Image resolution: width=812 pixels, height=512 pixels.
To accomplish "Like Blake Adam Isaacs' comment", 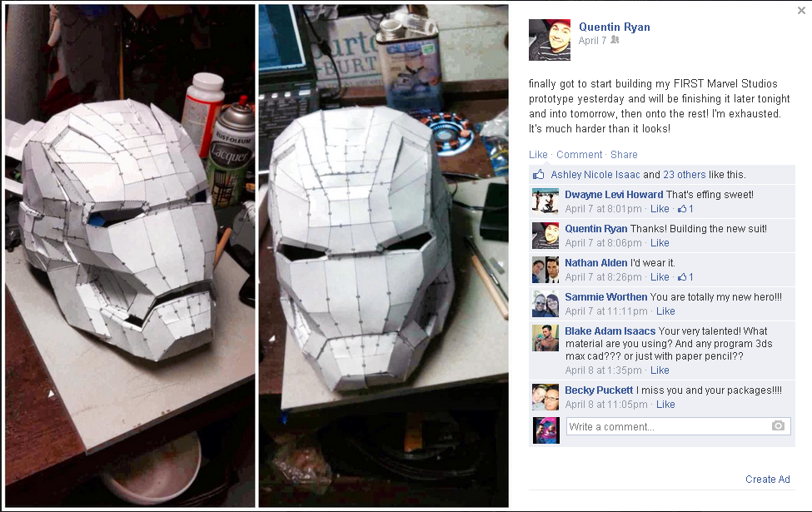I will pyautogui.click(x=660, y=370).
